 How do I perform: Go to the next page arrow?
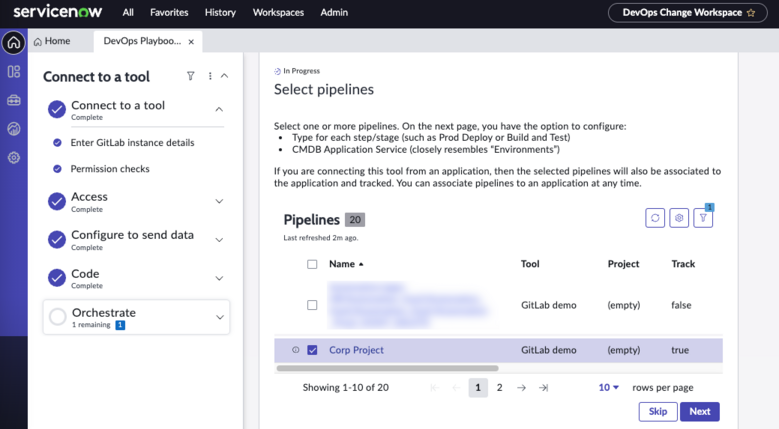tap(521, 388)
